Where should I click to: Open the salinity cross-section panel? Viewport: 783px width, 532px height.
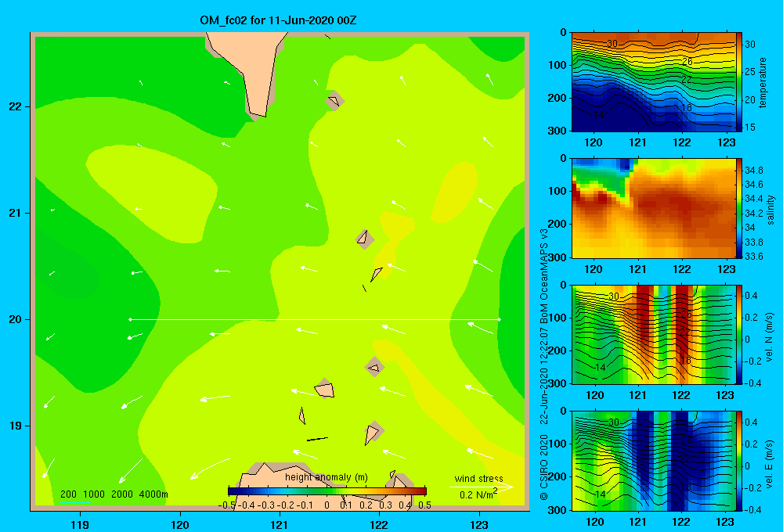654,208
